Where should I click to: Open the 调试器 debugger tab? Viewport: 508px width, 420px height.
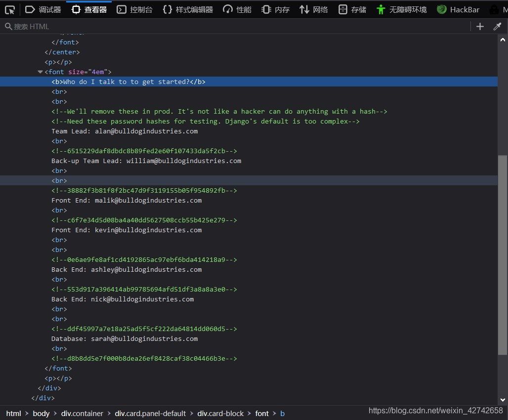[43, 10]
